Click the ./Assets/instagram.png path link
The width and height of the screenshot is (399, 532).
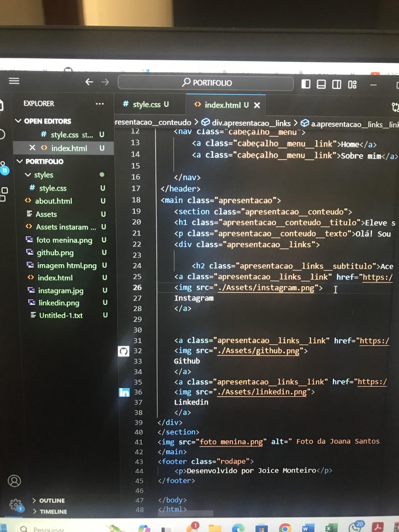[266, 288]
